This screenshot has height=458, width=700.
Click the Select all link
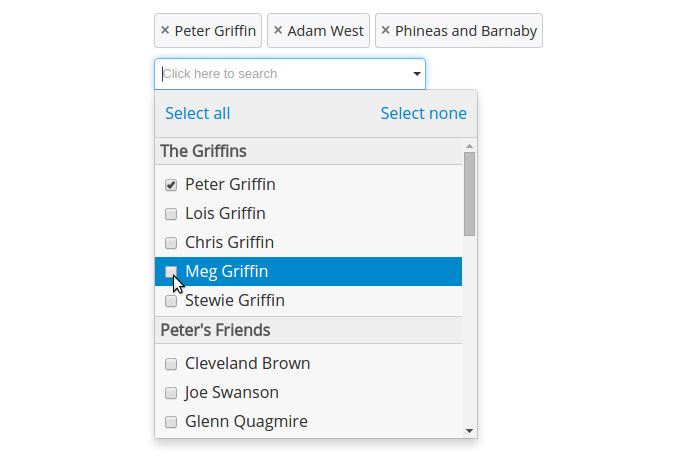pos(198,113)
